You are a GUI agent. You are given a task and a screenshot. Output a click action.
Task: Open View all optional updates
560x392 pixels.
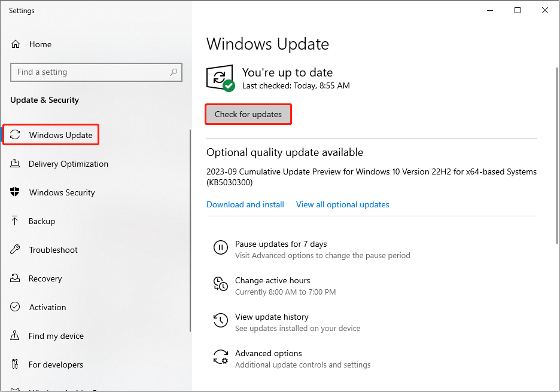coord(342,204)
